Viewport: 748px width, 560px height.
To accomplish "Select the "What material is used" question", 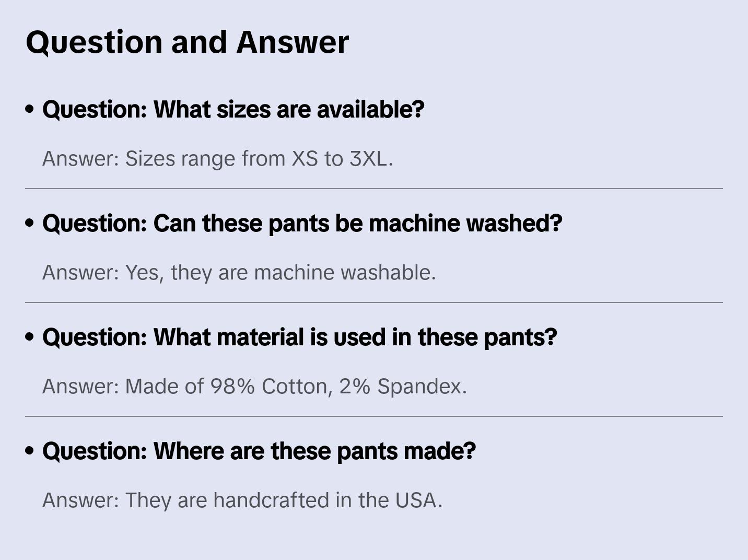I will click(299, 337).
